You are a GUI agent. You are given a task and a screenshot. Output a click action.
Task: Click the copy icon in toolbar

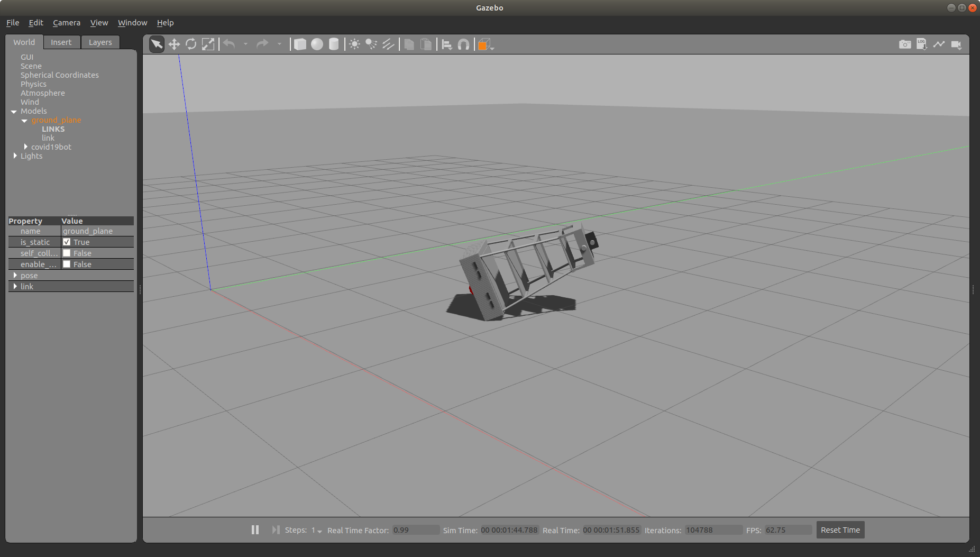tap(409, 44)
